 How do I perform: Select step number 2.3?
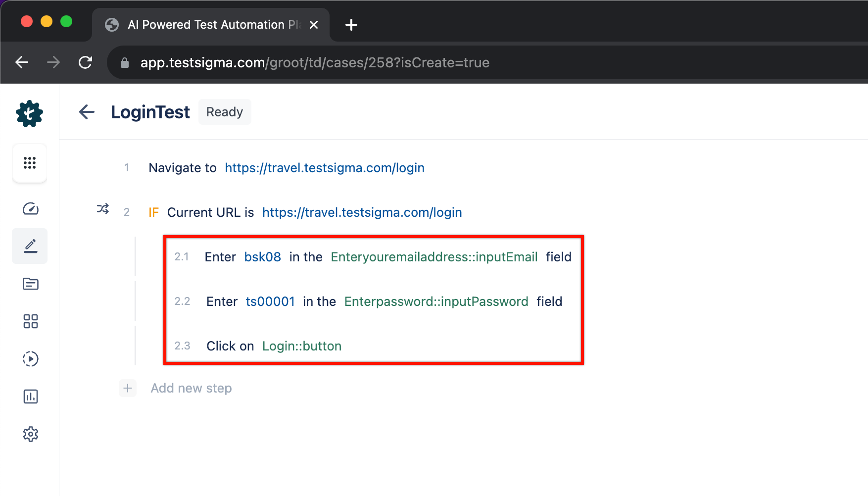point(182,346)
